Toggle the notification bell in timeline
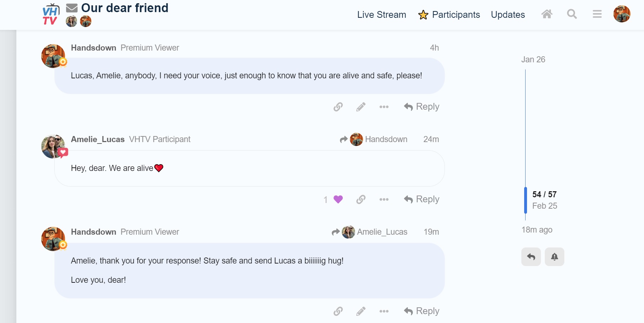The width and height of the screenshot is (644, 323). pos(554,257)
